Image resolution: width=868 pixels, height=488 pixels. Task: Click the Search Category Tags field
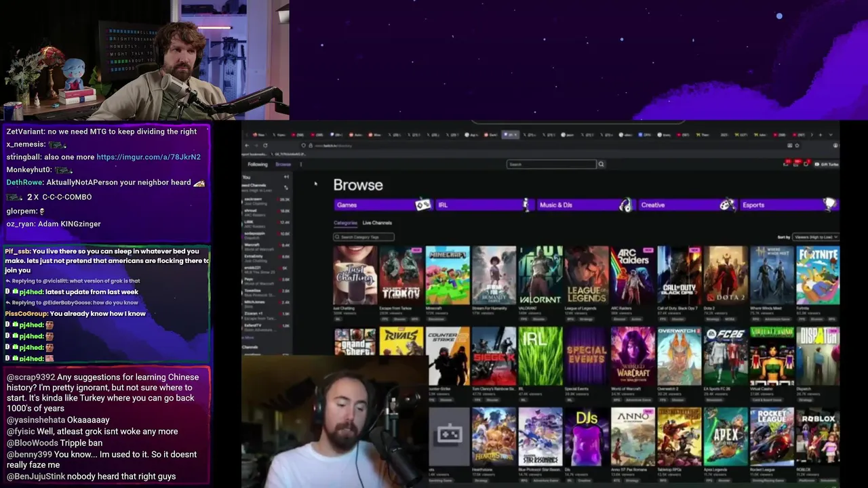click(x=363, y=237)
